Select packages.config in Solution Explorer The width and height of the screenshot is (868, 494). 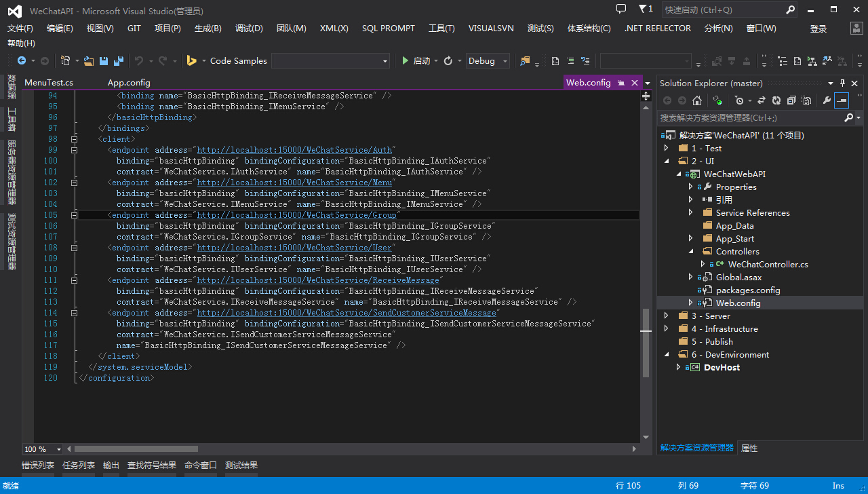(x=748, y=290)
